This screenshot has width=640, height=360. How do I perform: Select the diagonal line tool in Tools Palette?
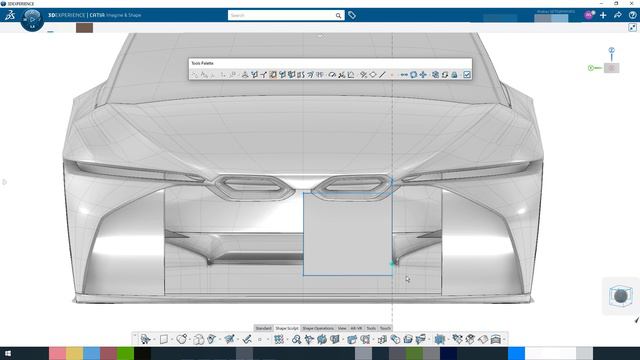coord(382,75)
